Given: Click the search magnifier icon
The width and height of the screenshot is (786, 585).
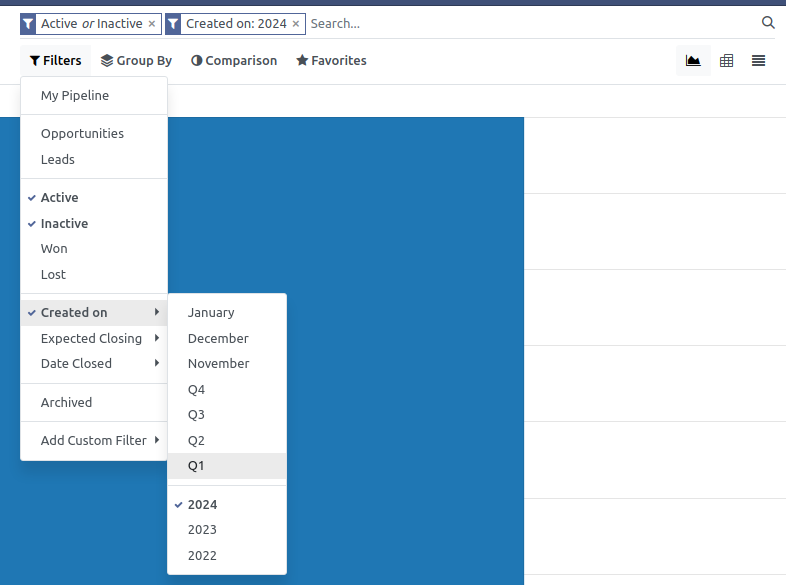Looking at the screenshot, I should coord(768,23).
